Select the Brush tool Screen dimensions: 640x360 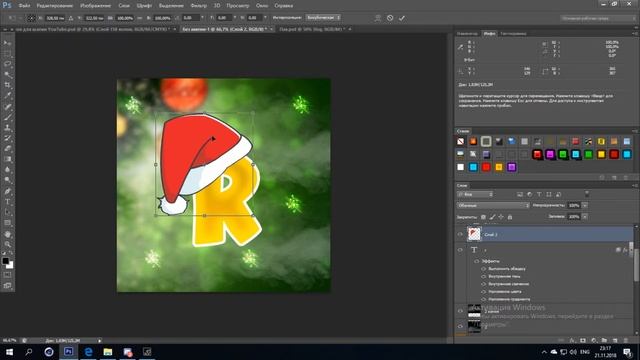[7, 118]
